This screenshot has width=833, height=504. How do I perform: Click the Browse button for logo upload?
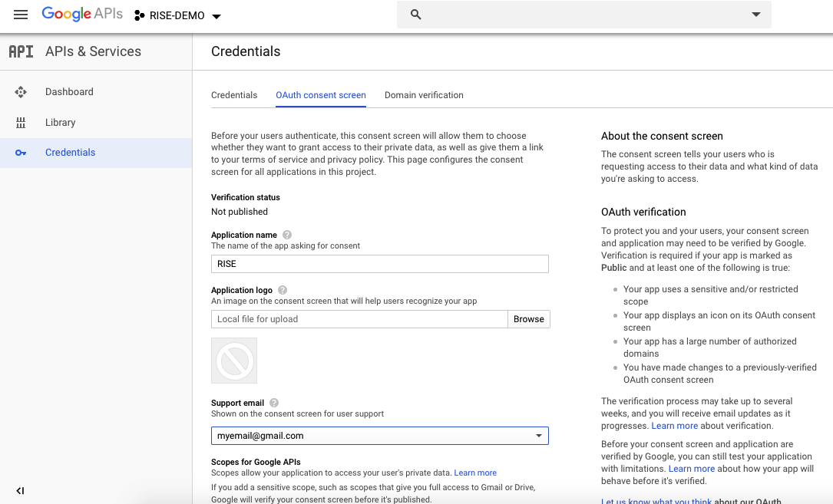coord(529,319)
